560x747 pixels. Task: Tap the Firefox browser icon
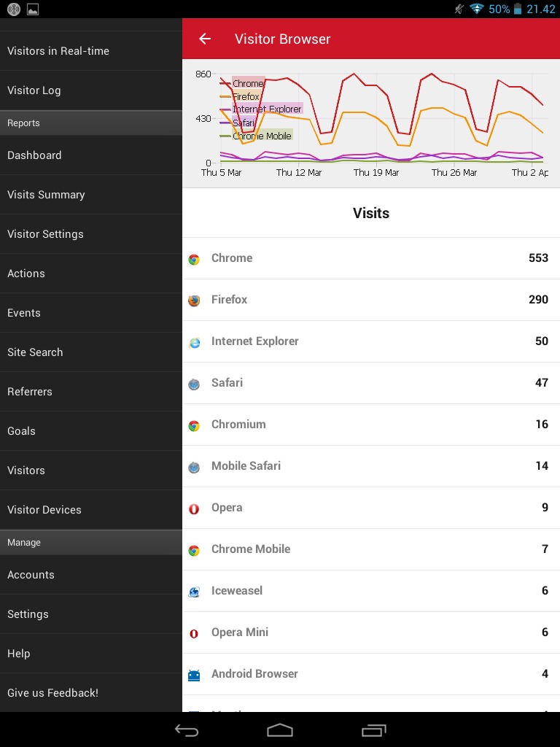coord(194,301)
